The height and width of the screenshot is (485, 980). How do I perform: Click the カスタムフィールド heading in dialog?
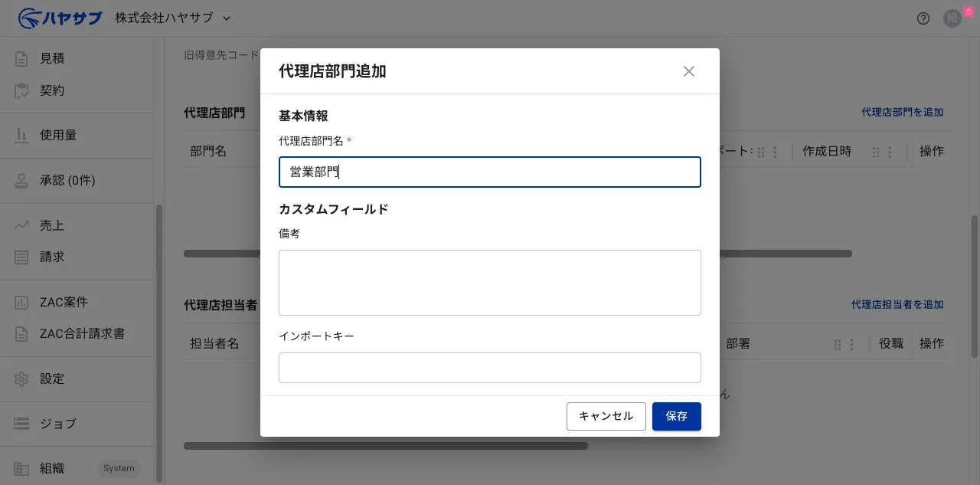click(334, 209)
